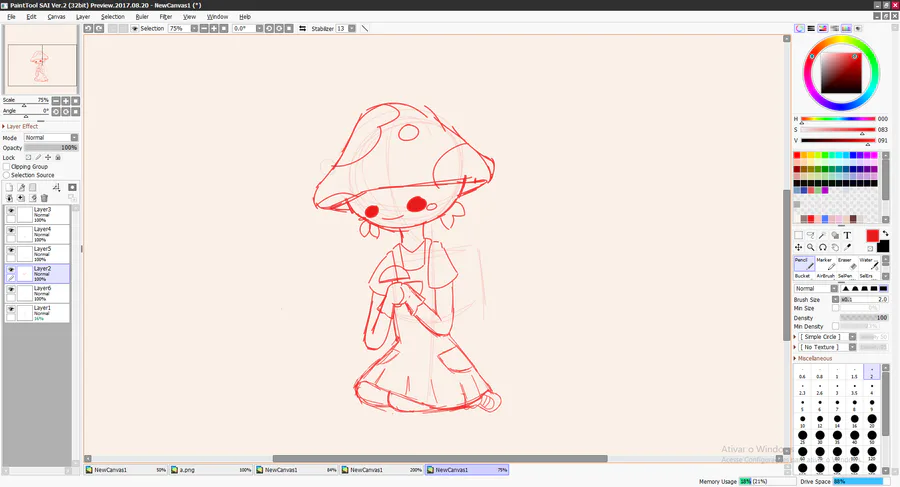The image size is (900, 487).
Task: Open the color wheel panel toggle
Action: (x=800, y=28)
